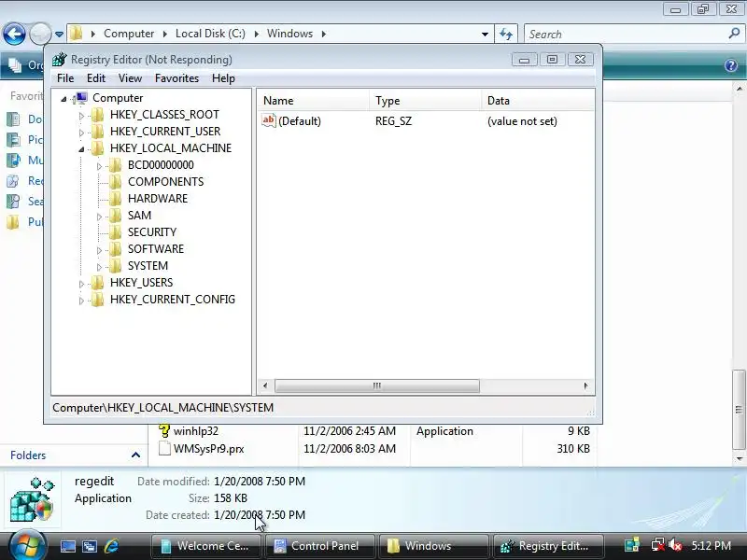Click the Explorer back navigation button
The image size is (747, 560).
click(14, 34)
